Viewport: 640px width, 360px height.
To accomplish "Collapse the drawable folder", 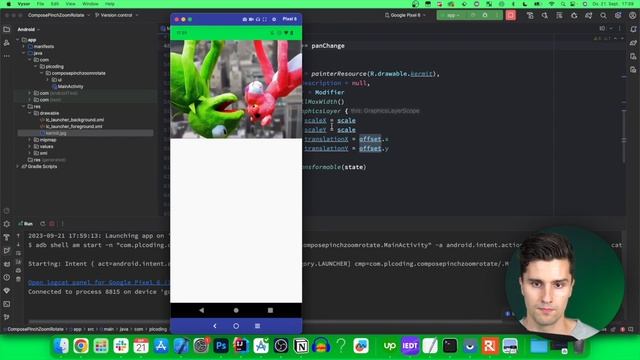I will 30,113.
